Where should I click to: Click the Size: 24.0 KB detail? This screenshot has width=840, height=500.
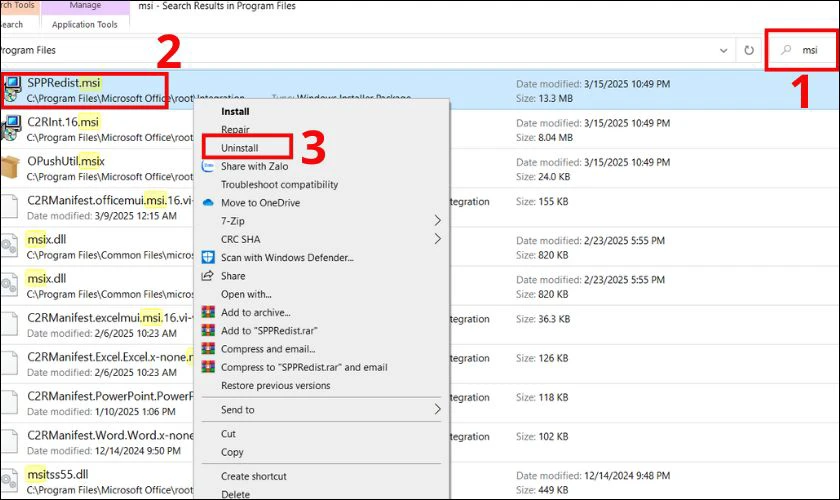543,177
